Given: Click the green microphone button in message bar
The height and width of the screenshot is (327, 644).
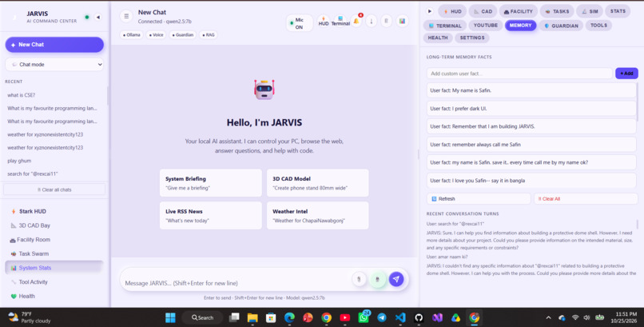Looking at the screenshot, I should pos(377,279).
